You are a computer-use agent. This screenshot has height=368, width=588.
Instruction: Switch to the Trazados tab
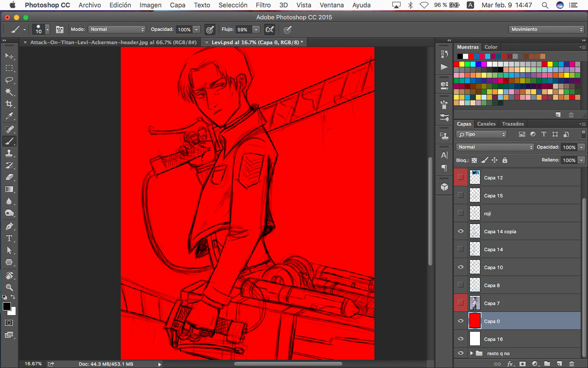[x=513, y=124]
